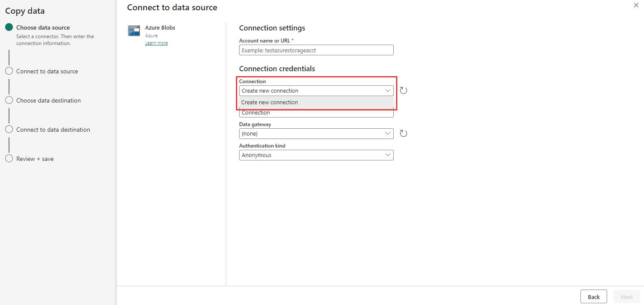Image resolution: width=644 pixels, height=305 pixels.
Task: Open the Learn more link
Action: point(156,43)
